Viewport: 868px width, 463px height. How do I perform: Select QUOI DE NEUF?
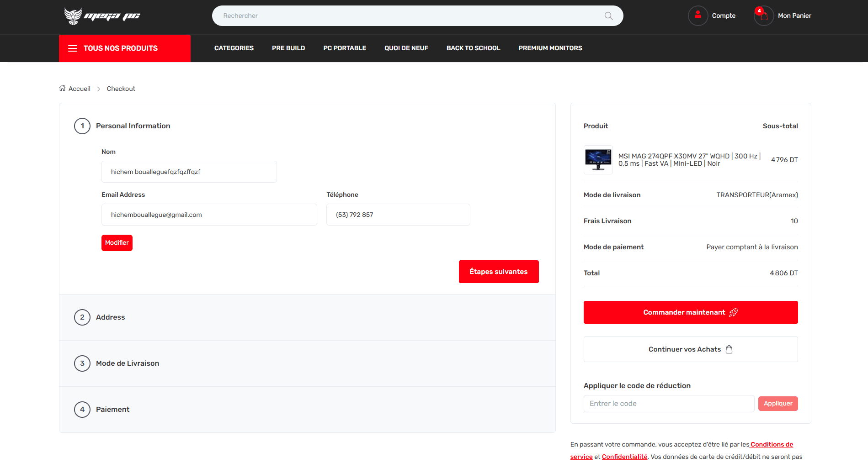[406, 48]
